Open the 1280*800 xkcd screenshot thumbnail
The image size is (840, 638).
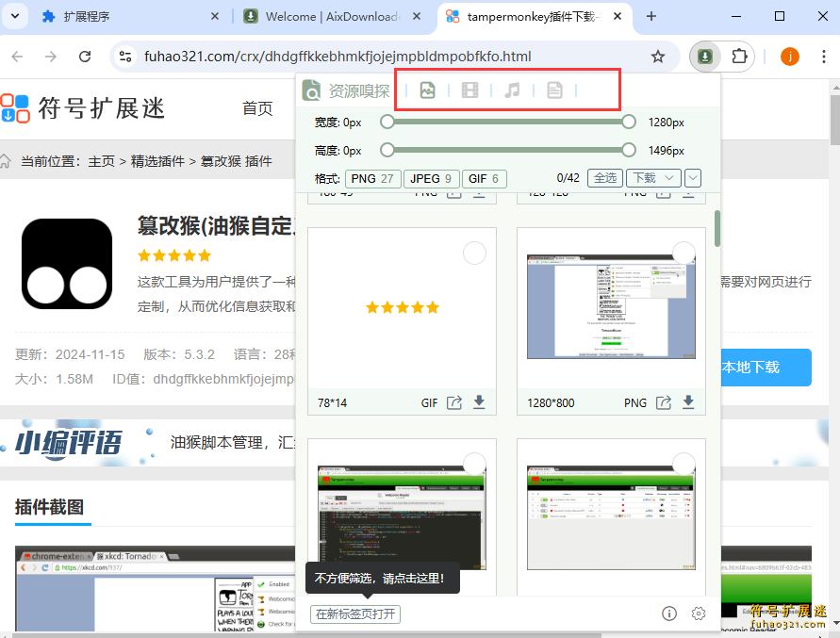[x=611, y=306]
